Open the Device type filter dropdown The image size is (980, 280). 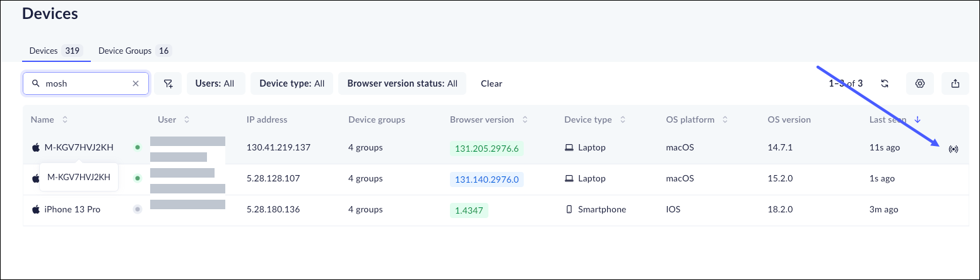292,83
